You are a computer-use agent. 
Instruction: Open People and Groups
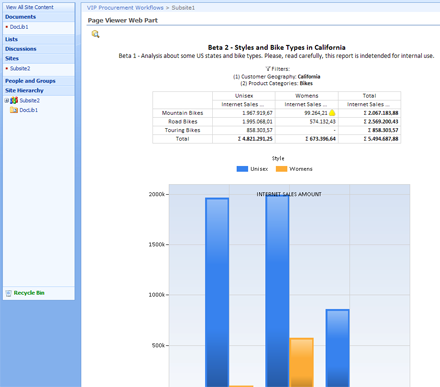click(x=30, y=81)
